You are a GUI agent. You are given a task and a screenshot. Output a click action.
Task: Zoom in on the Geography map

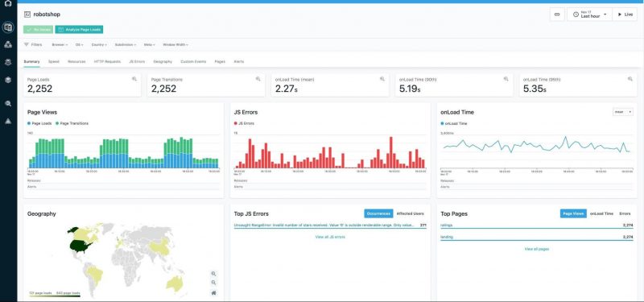(213, 274)
